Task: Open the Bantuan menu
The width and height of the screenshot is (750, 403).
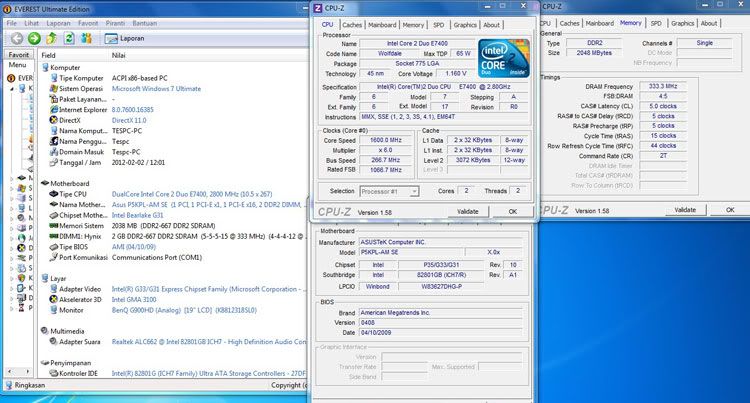Action: coord(144,23)
